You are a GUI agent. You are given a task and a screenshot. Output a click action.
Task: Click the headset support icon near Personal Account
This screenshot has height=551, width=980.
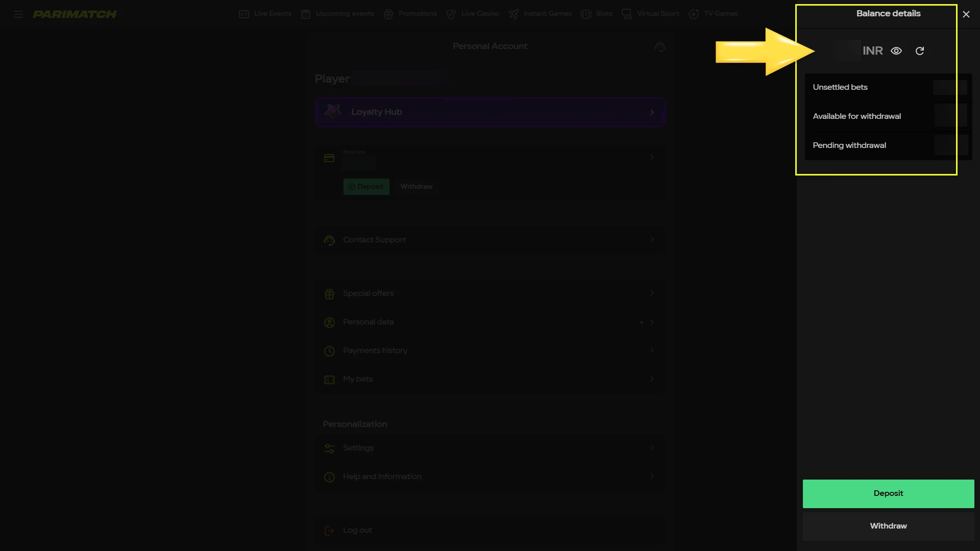(x=659, y=47)
